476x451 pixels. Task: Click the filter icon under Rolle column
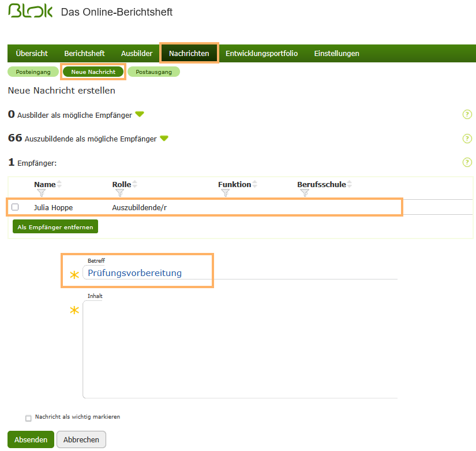119,193
